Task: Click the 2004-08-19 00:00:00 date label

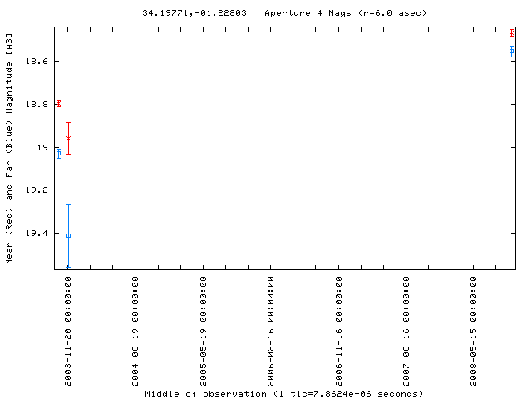Action: 135,331
